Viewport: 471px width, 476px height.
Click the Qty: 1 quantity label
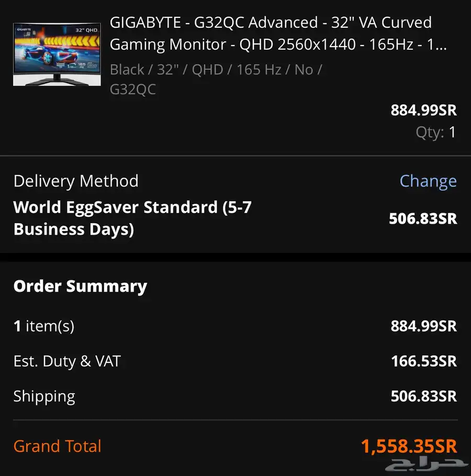[436, 132]
